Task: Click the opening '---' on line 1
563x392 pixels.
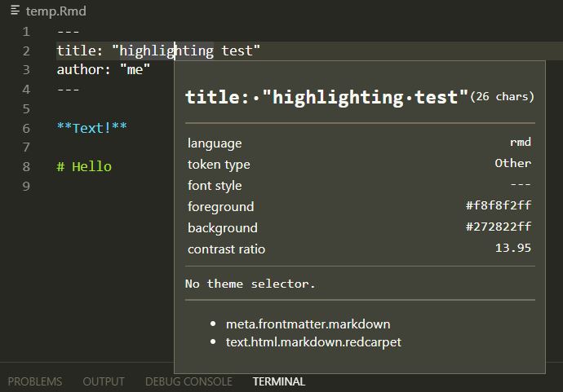Action: click(x=69, y=32)
